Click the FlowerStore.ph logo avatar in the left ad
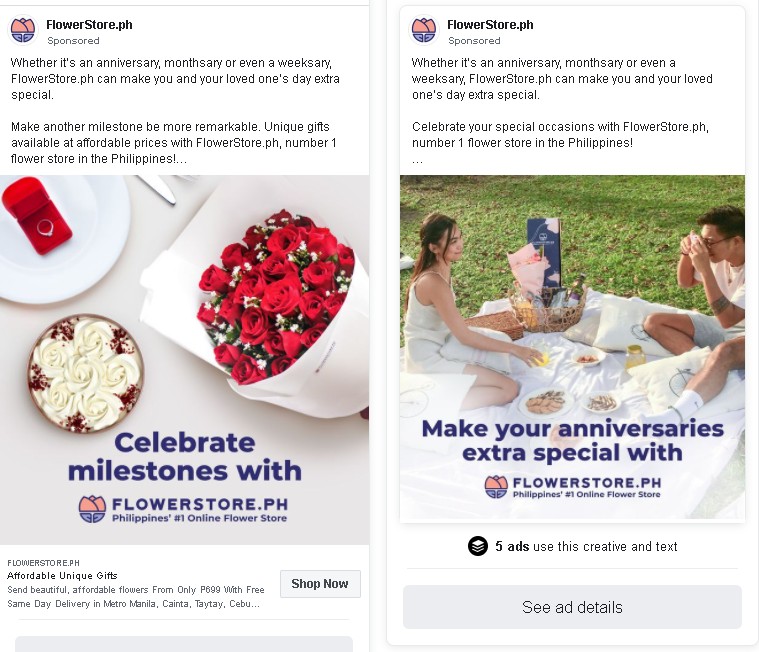759x652 pixels. pyautogui.click(x=23, y=30)
